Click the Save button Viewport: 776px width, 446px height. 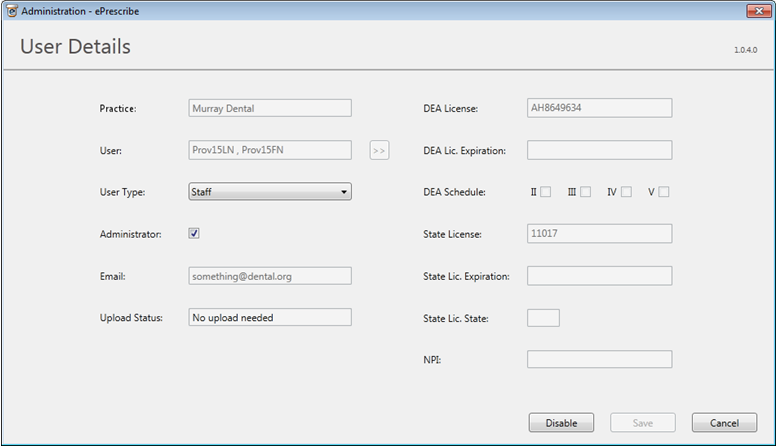coord(642,423)
